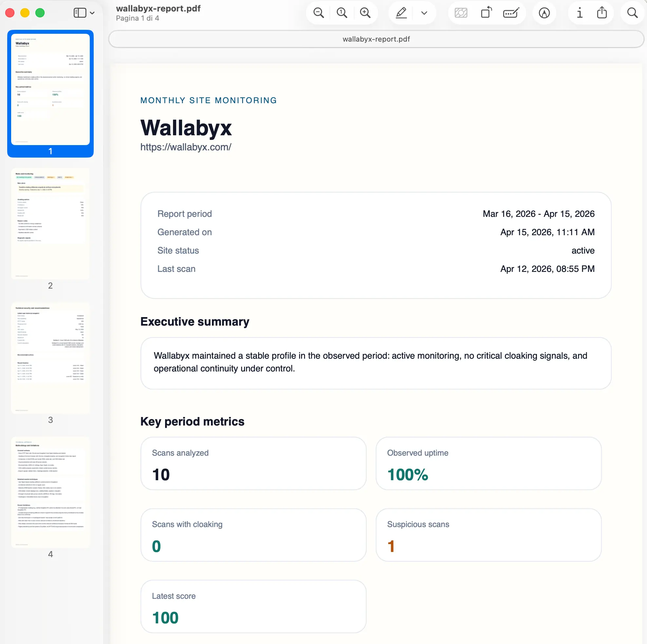647x644 pixels.
Task: Click the Share icon
Action: [602, 13]
